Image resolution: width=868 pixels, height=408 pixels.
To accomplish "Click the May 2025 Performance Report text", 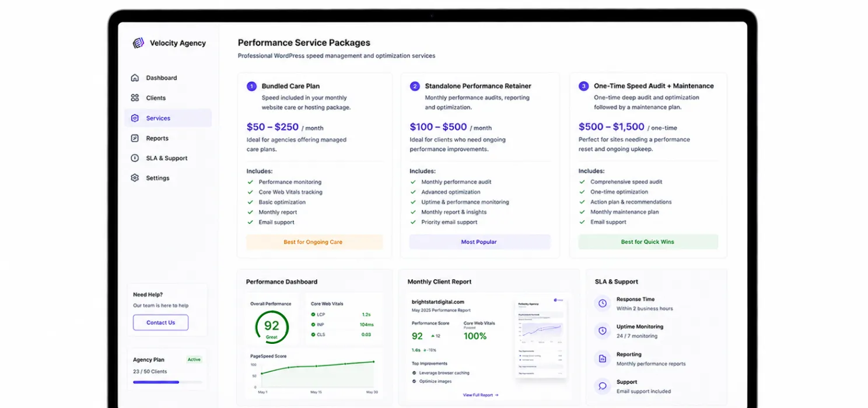I will 441,311.
